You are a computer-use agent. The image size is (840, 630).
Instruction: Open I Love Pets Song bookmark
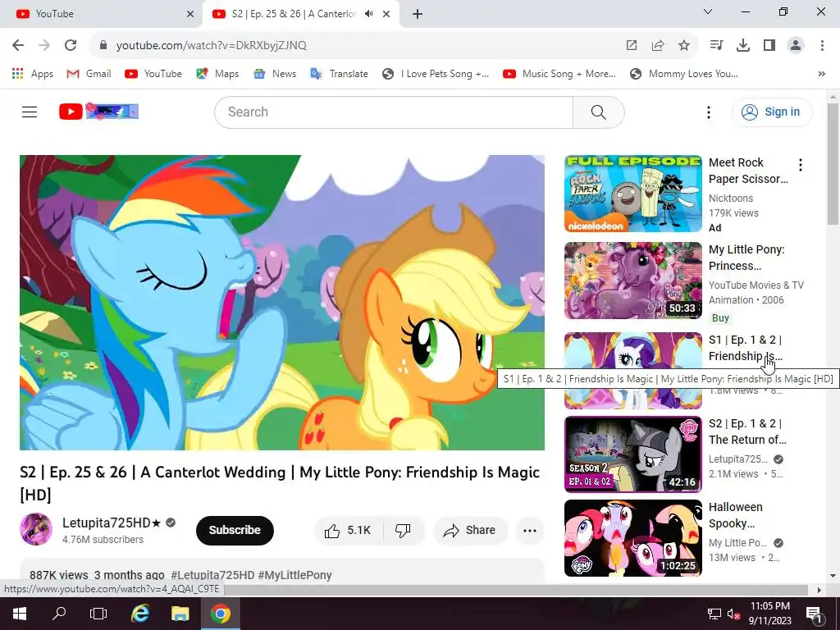pyautogui.click(x=436, y=74)
